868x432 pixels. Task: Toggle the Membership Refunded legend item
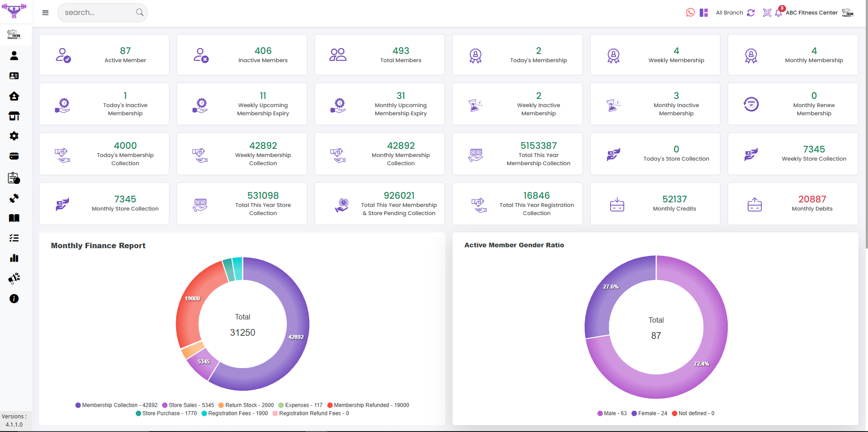point(368,405)
